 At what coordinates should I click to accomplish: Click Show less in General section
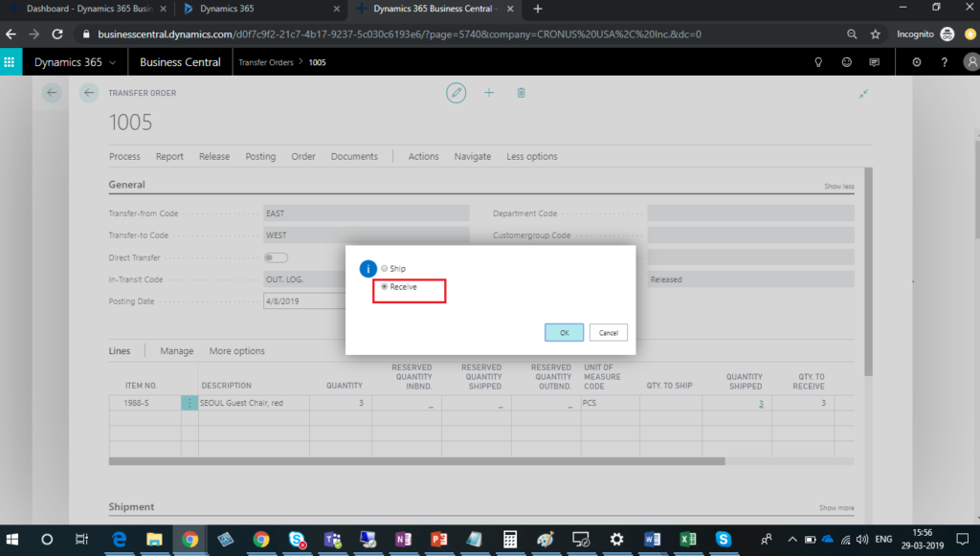coord(838,187)
